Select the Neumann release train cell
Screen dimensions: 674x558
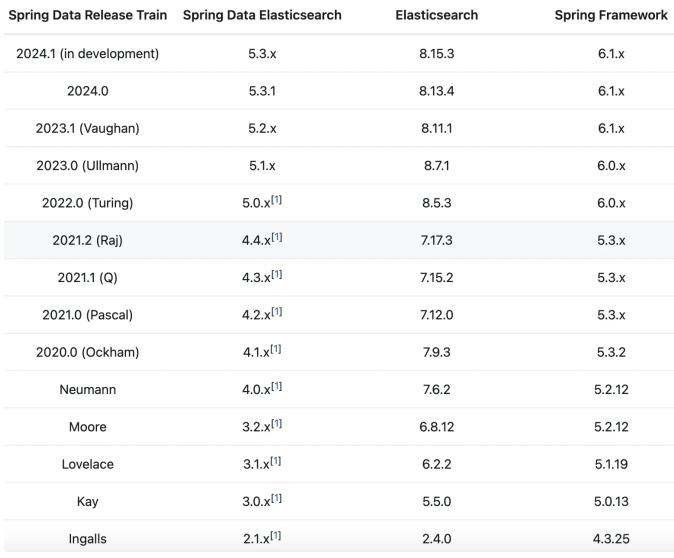[88, 389]
